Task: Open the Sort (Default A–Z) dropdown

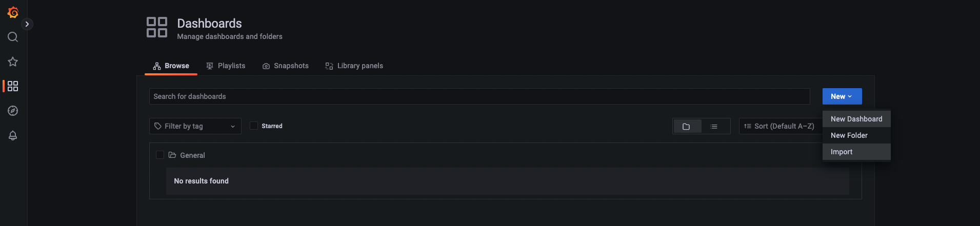Action: pos(781,126)
